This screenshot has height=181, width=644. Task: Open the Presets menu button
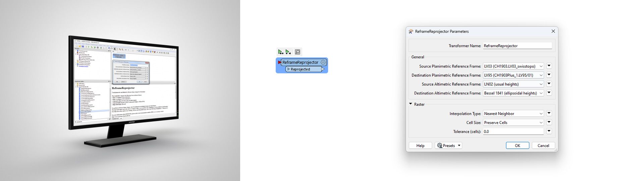pos(448,145)
